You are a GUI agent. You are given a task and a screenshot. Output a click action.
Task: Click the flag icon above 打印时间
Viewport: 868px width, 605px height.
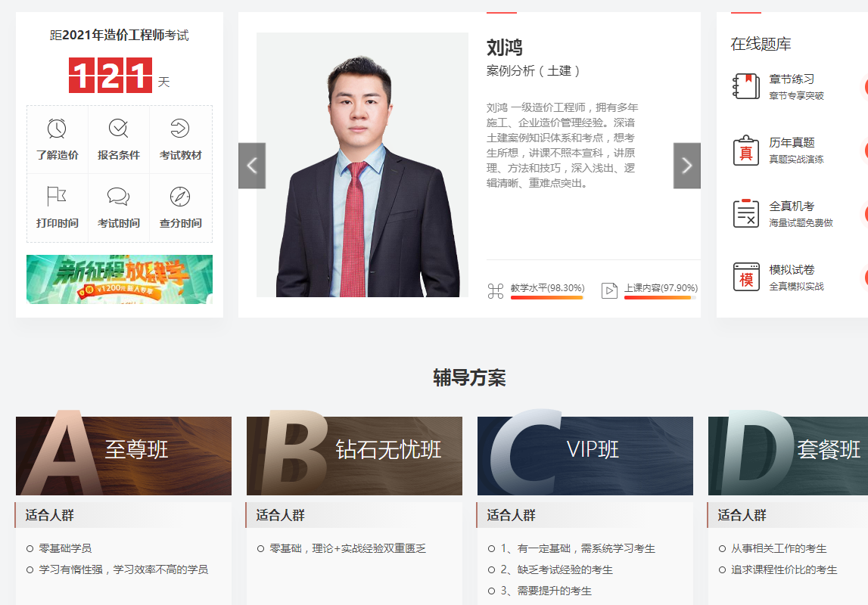57,197
